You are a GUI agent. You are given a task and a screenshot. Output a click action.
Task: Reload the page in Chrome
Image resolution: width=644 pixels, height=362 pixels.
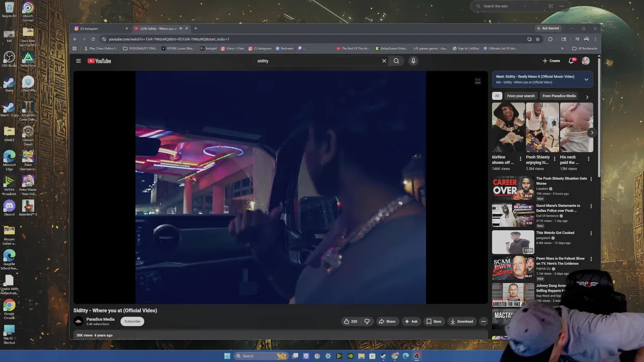(x=93, y=39)
